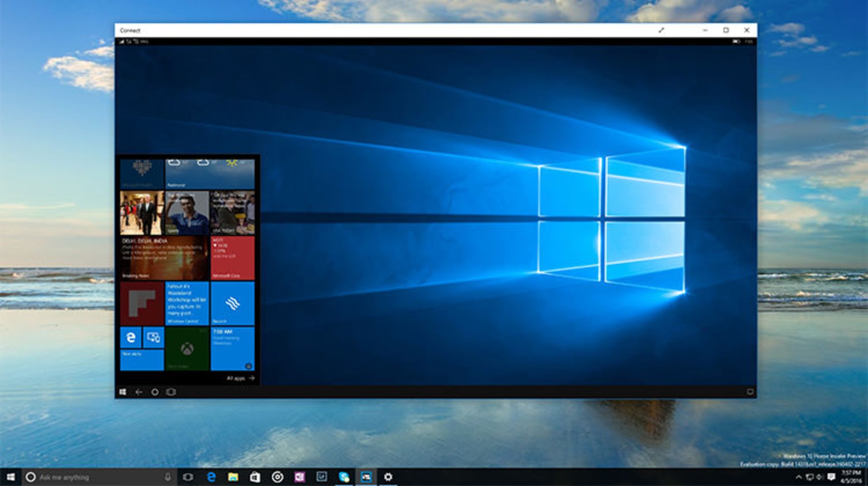Open the desktop Start menu on the taskbar
868x486 pixels.
tap(11, 477)
